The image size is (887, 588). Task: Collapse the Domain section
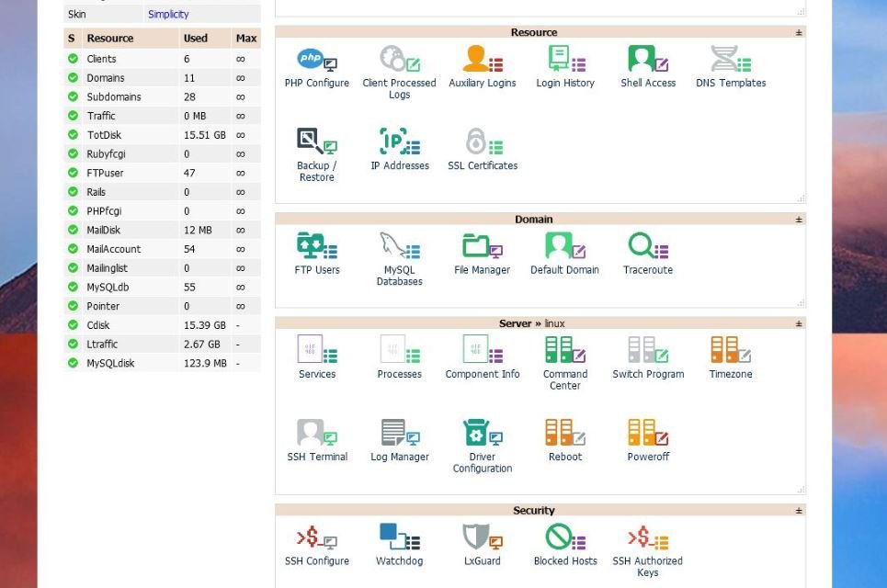click(798, 219)
